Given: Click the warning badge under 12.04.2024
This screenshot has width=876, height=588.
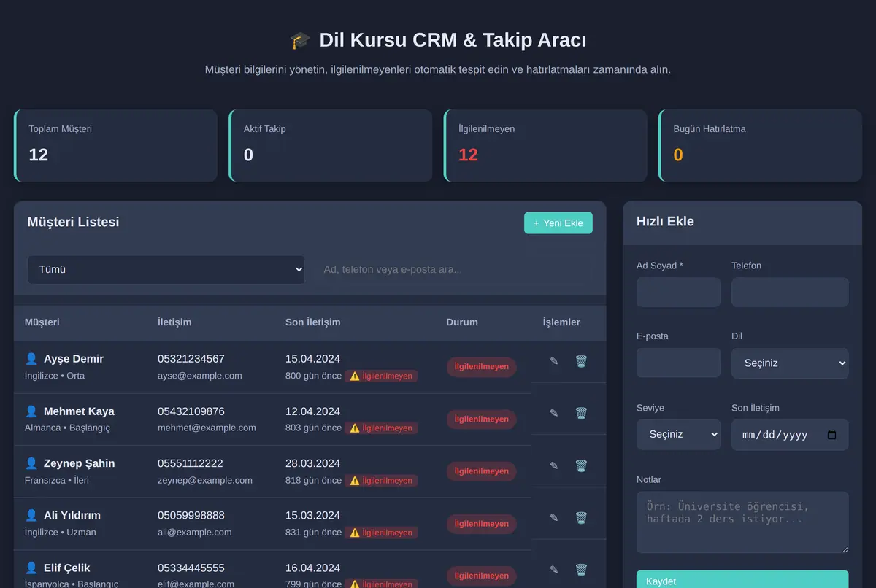Looking at the screenshot, I should pyautogui.click(x=381, y=428).
